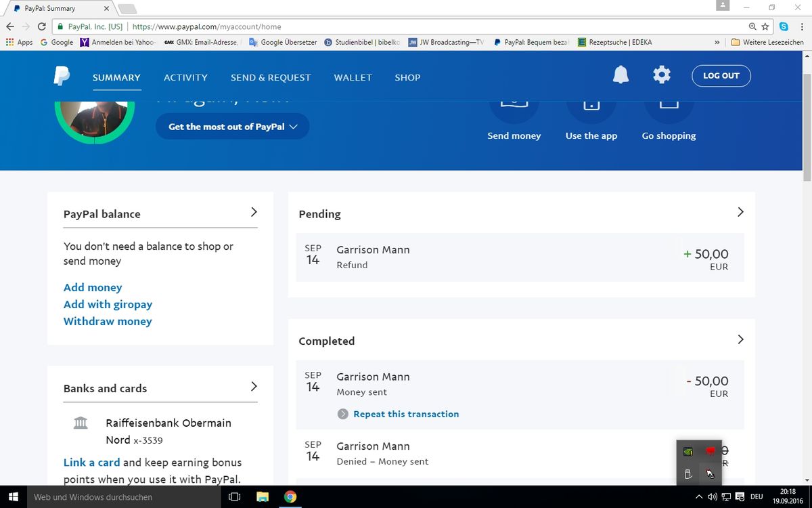Viewport: 812px width, 508px height.
Task: Open the Apps bookmarks shortcut
Action: pyautogui.click(x=19, y=42)
